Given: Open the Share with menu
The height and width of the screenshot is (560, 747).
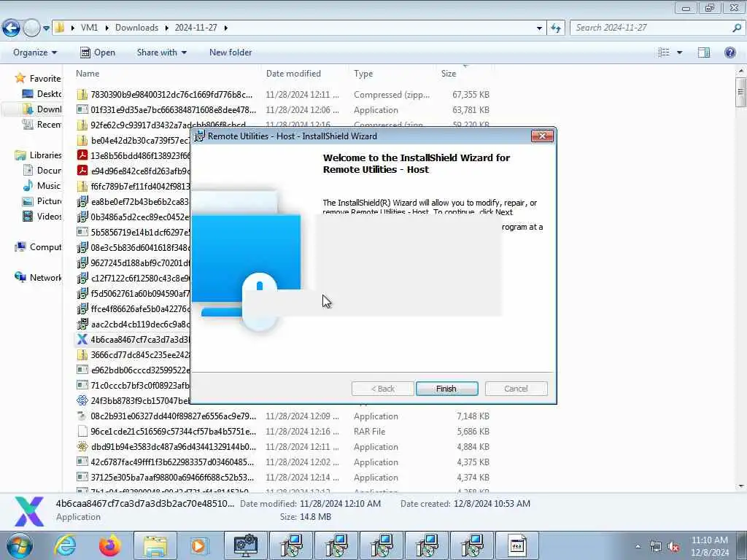Looking at the screenshot, I should pyautogui.click(x=161, y=52).
